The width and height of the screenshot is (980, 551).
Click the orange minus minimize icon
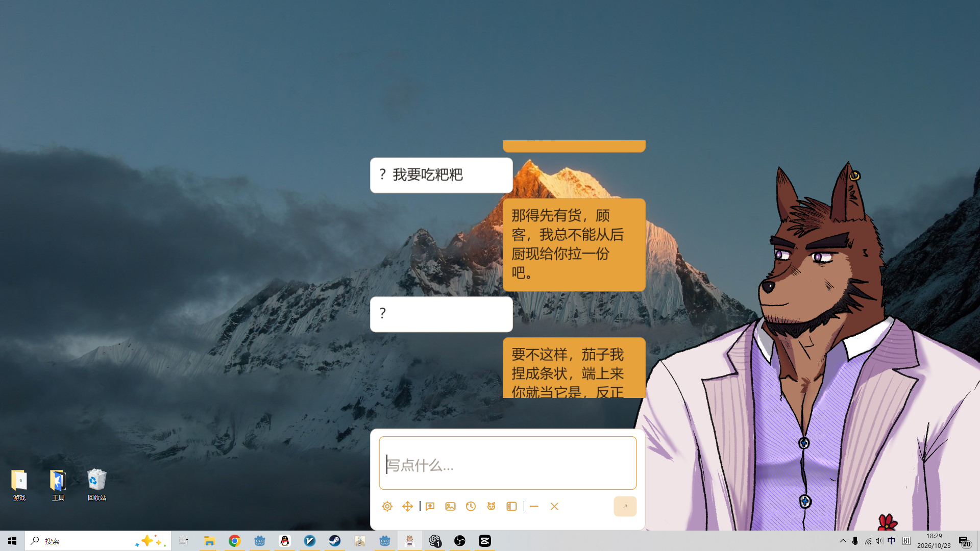point(534,506)
